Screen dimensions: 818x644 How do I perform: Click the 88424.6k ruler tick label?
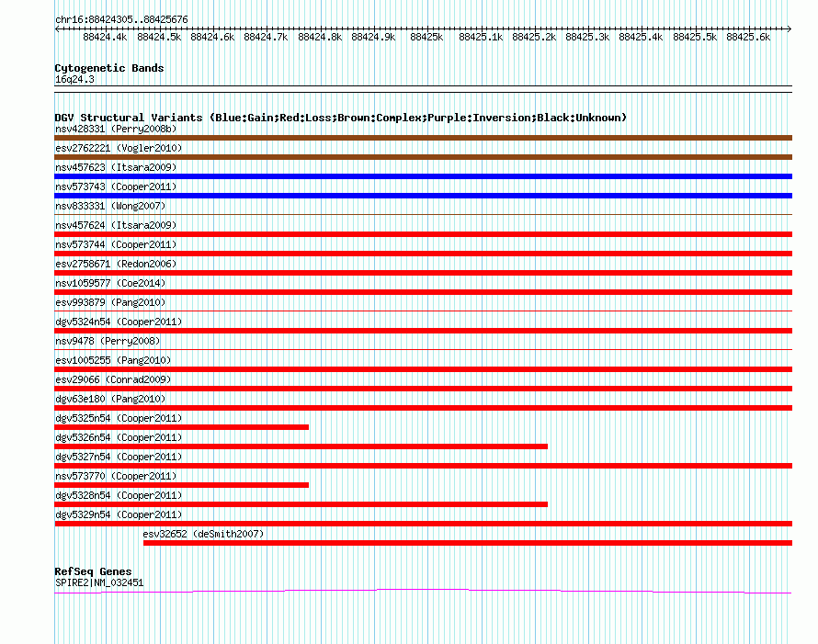[212, 37]
